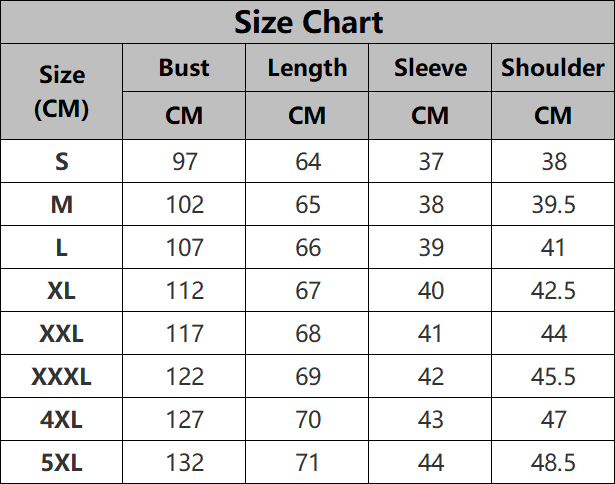
Task: Click the S size row label
Action: coord(62,161)
